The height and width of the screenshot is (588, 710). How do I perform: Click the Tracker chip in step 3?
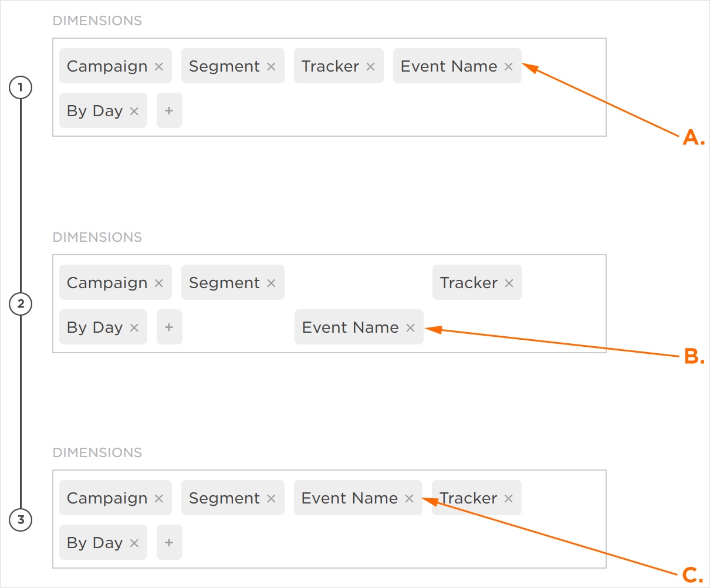click(x=469, y=498)
